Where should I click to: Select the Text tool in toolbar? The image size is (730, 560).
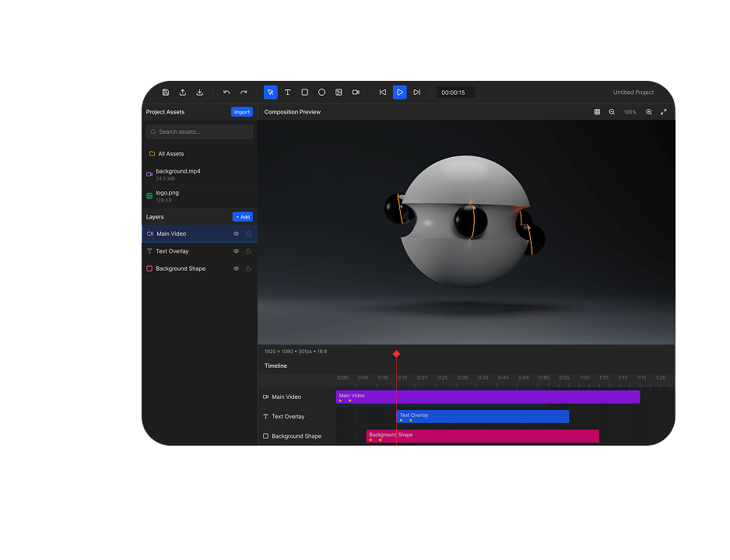[x=287, y=93]
